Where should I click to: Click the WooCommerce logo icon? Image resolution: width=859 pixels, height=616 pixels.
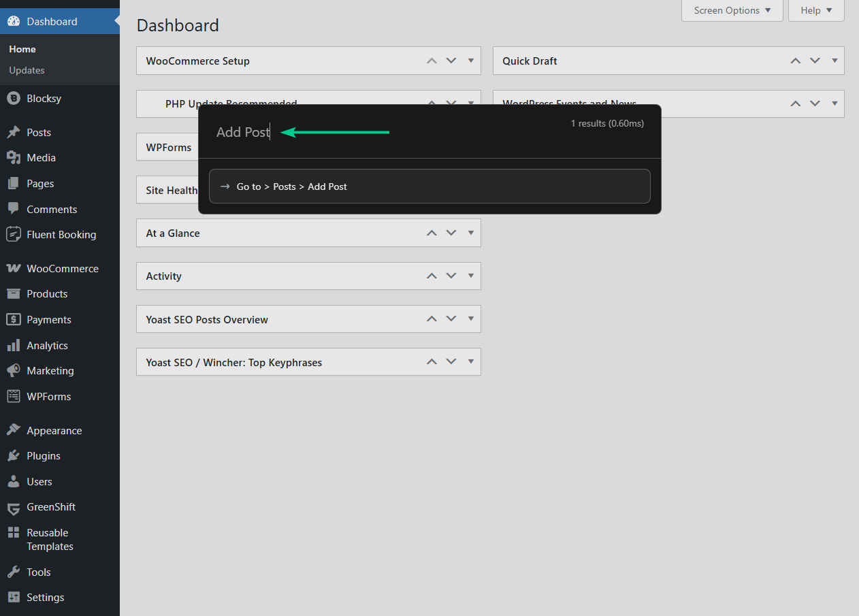coord(13,269)
